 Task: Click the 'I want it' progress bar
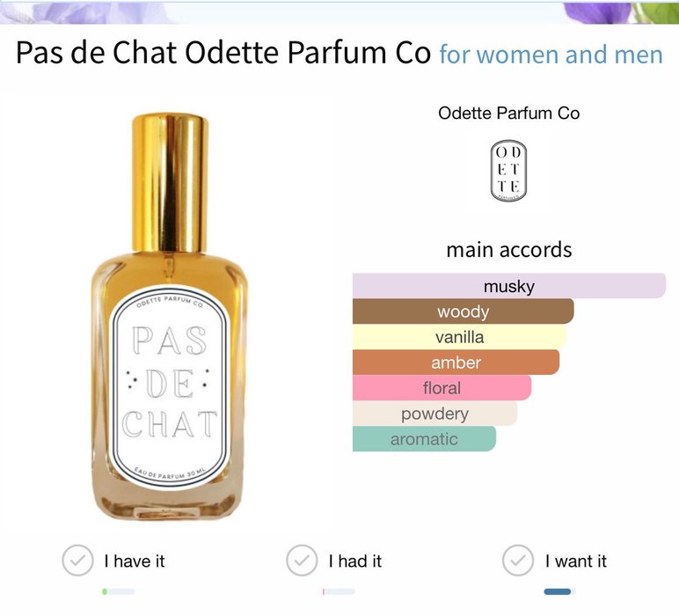pyautogui.click(x=559, y=591)
